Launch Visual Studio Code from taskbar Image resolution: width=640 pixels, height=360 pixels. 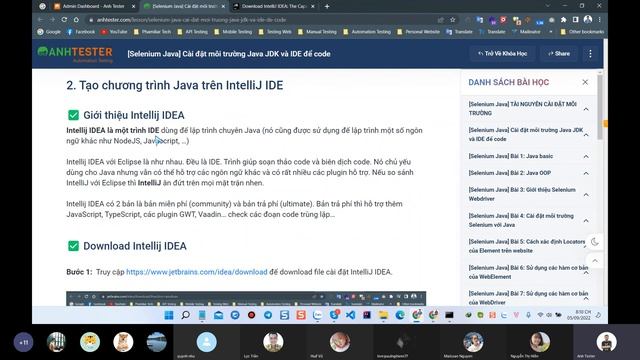click(350, 315)
